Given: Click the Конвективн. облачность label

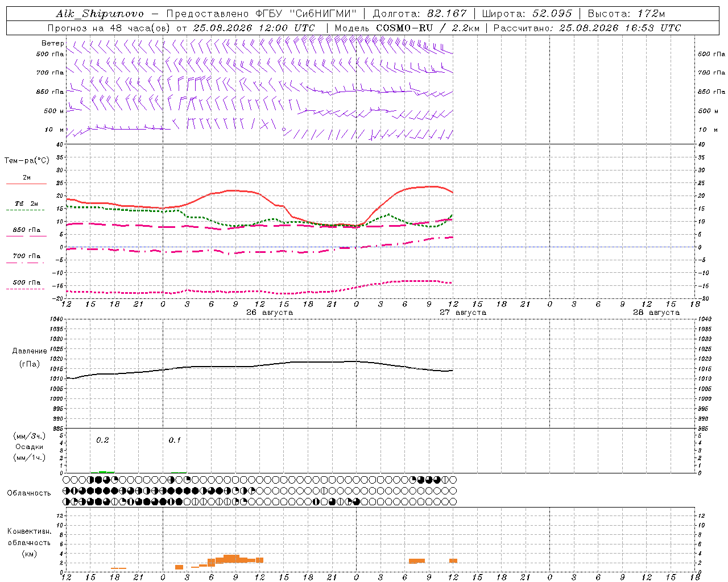Looking at the screenshot, I should (x=29, y=542).
